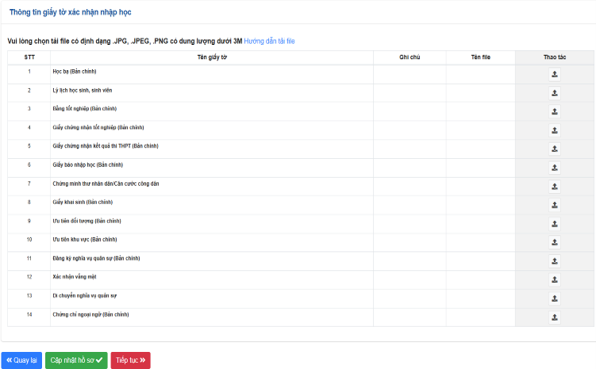Click Cập nhật hồ sơ button

click(x=76, y=360)
